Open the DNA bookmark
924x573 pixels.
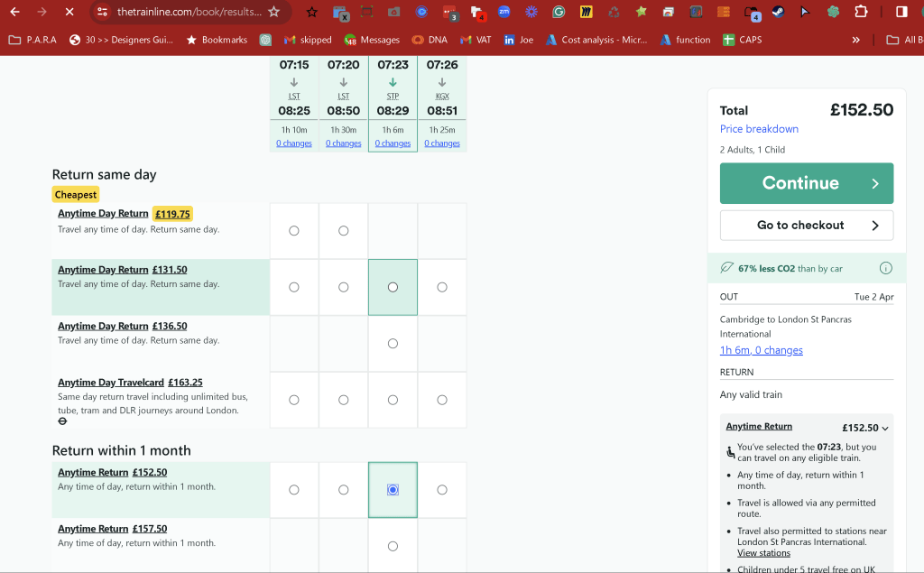(430, 40)
